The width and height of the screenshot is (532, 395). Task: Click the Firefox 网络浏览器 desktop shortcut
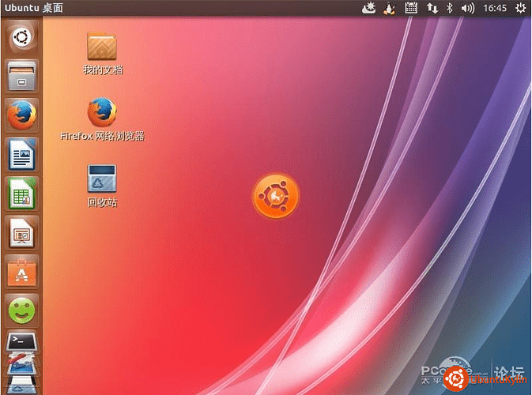102,114
